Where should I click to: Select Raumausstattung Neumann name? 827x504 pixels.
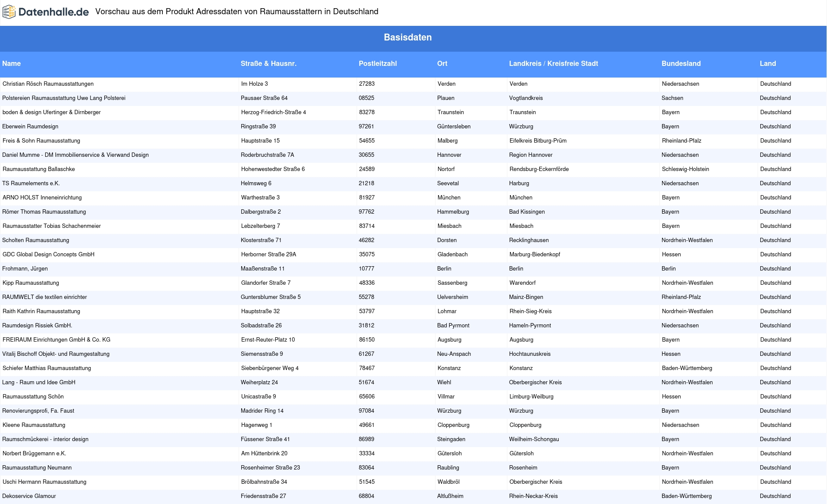coord(37,468)
